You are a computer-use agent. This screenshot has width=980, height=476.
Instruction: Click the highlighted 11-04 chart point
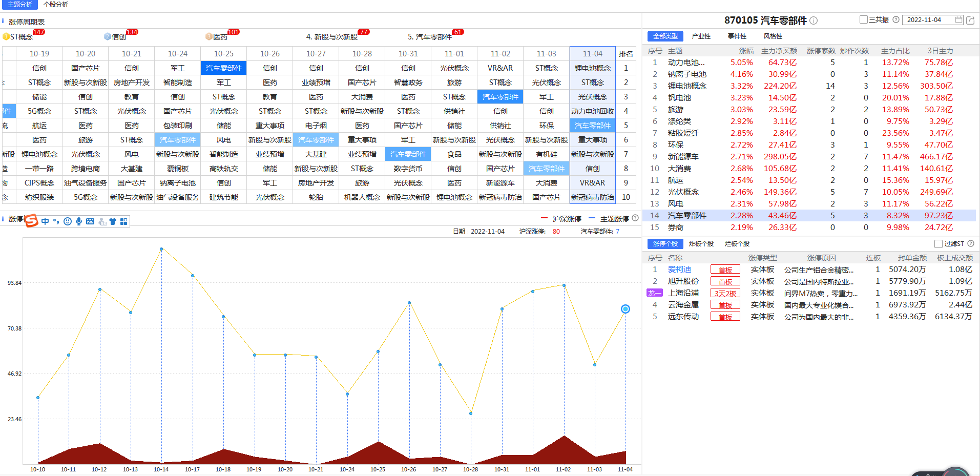pyautogui.click(x=625, y=309)
